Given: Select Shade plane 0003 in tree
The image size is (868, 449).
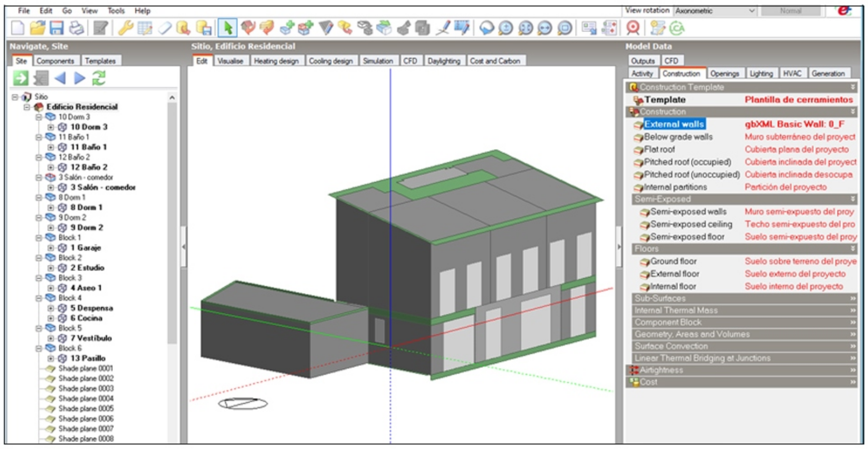Looking at the screenshot, I should 86,388.
